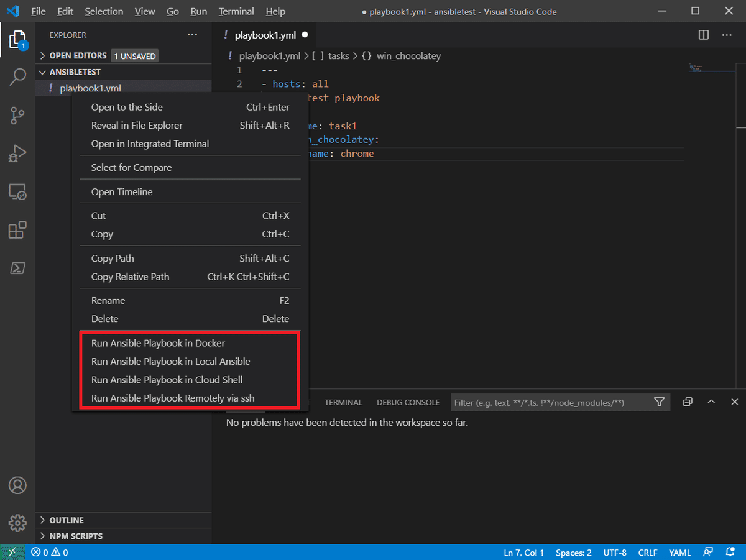The image size is (746, 560).
Task: Open the View menu
Action: (145, 11)
